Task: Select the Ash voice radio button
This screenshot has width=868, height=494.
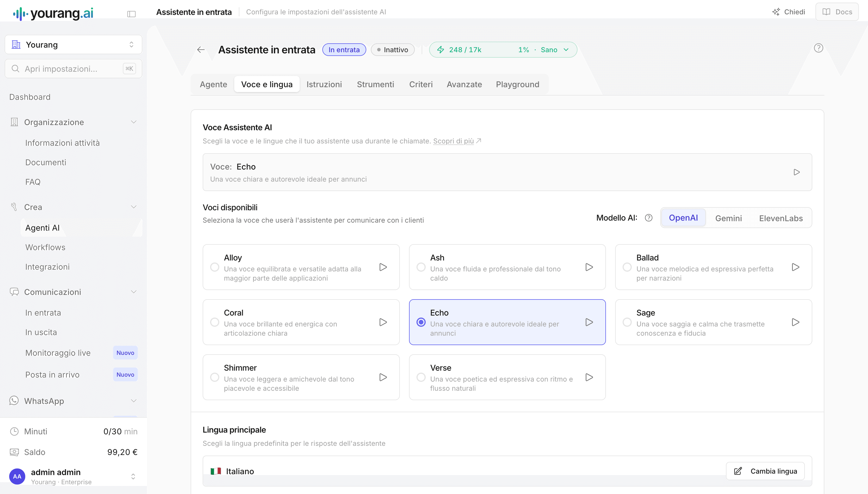Action: pos(421,267)
